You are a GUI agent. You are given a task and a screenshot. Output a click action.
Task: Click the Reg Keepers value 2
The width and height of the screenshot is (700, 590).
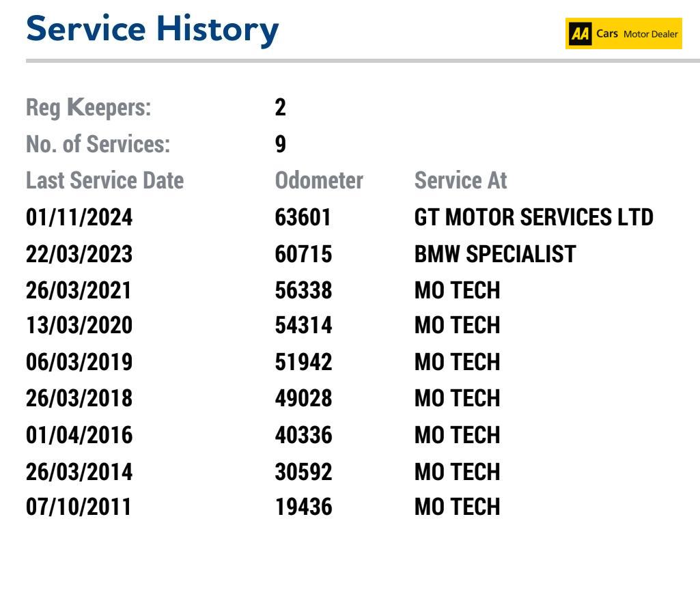pyautogui.click(x=281, y=107)
